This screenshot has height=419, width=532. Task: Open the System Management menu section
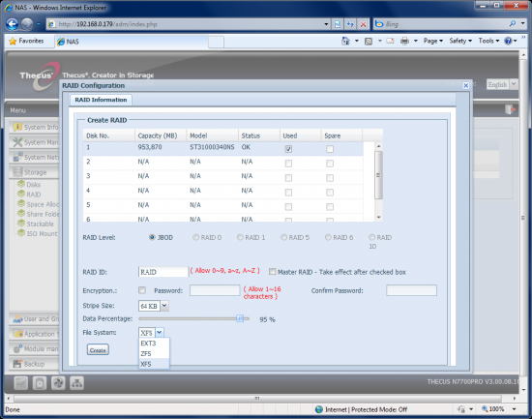(35, 142)
